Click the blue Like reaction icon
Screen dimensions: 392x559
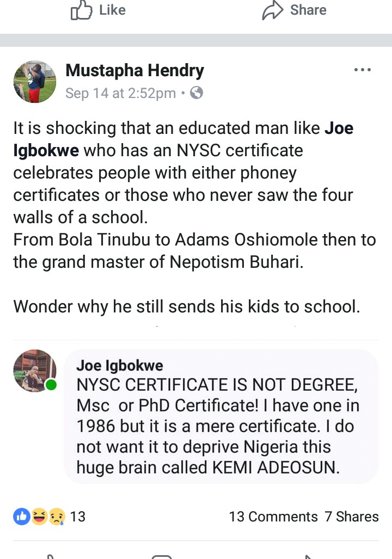(22, 517)
